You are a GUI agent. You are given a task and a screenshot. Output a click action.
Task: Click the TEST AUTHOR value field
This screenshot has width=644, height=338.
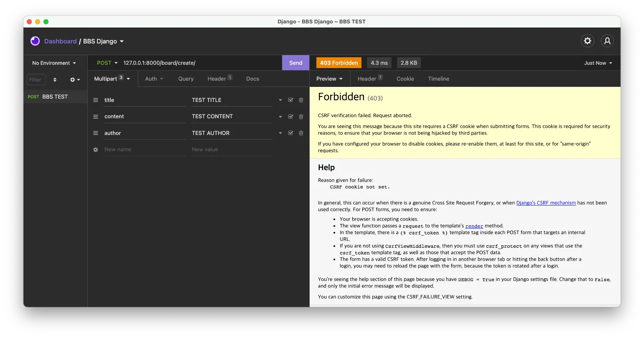pyautogui.click(x=232, y=133)
